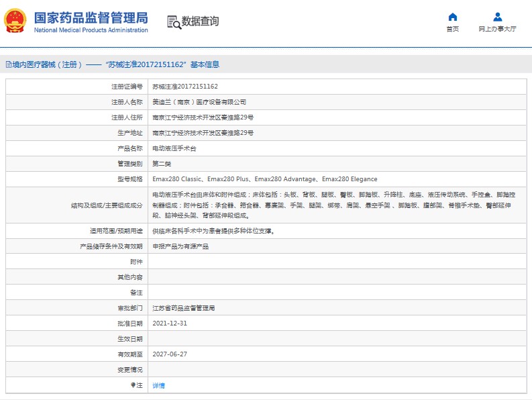
Task: Go to 首页 via the text label
Action: click(453, 30)
